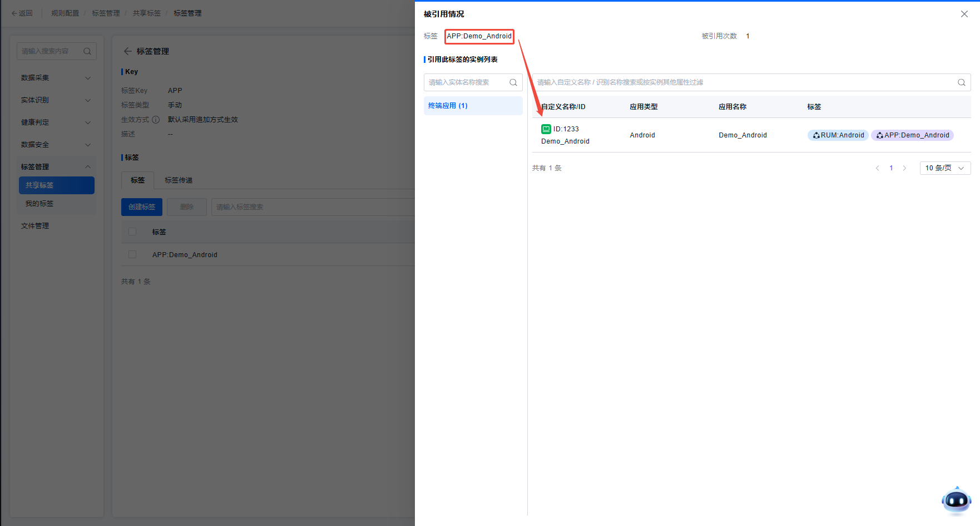Screen dimensions: 980x526
Task: Check the APP:Demo_Android row checkbox
Action: [132, 254]
